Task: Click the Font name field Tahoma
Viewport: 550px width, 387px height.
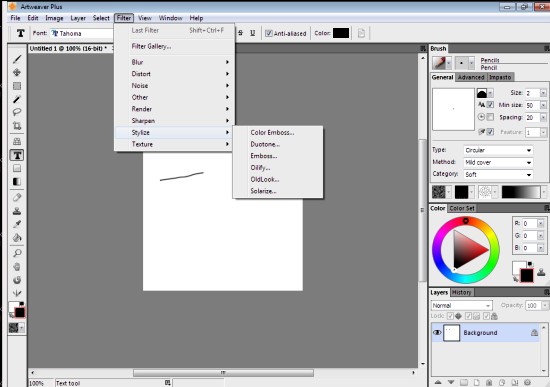Action: click(x=81, y=34)
